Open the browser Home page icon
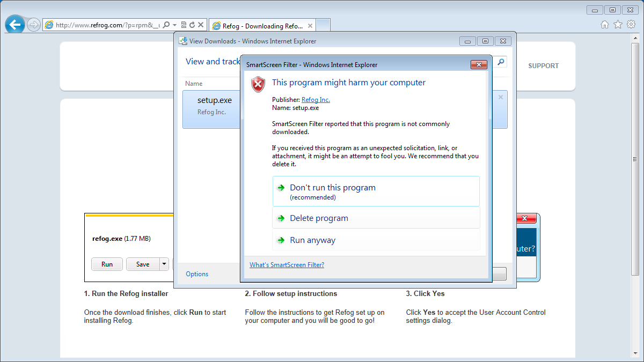Viewport: 644px width, 362px height. pos(605,25)
